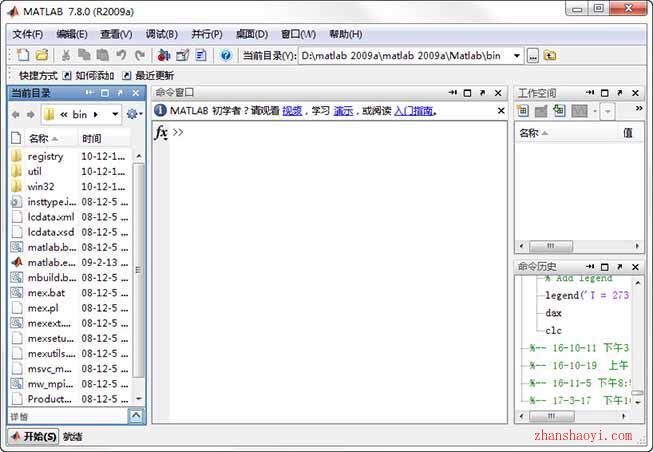Click the Redo arrow icon
Viewport: 653px width, 452px height.
[x=140, y=55]
